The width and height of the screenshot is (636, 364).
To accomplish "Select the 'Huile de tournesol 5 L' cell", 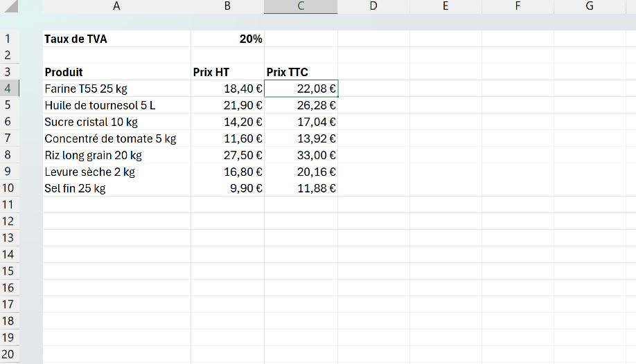I will coord(117,105).
